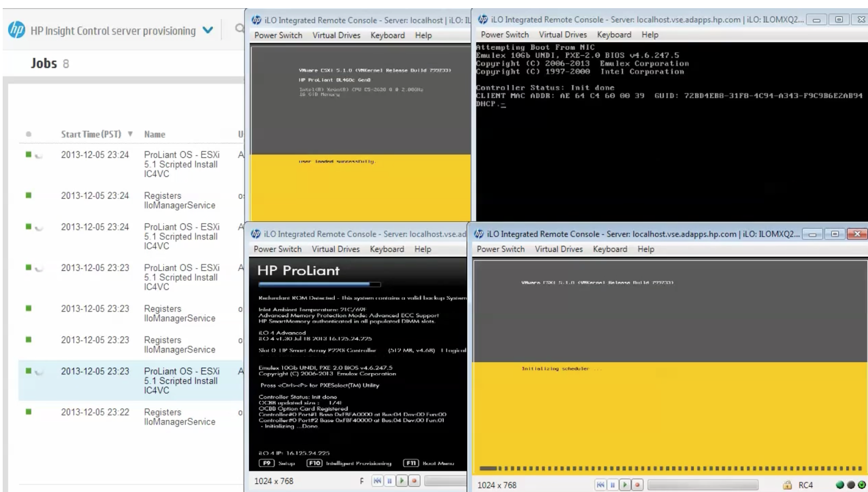The width and height of the screenshot is (868, 492).
Task: Open Help menu in the PXE boot console
Action: [x=650, y=35]
